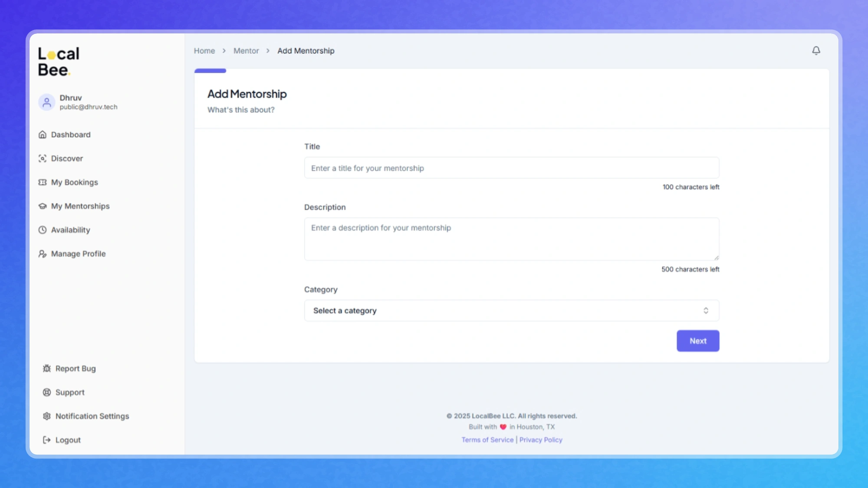Image resolution: width=868 pixels, height=488 pixels.
Task: Click the Description resize handle
Action: 716,258
